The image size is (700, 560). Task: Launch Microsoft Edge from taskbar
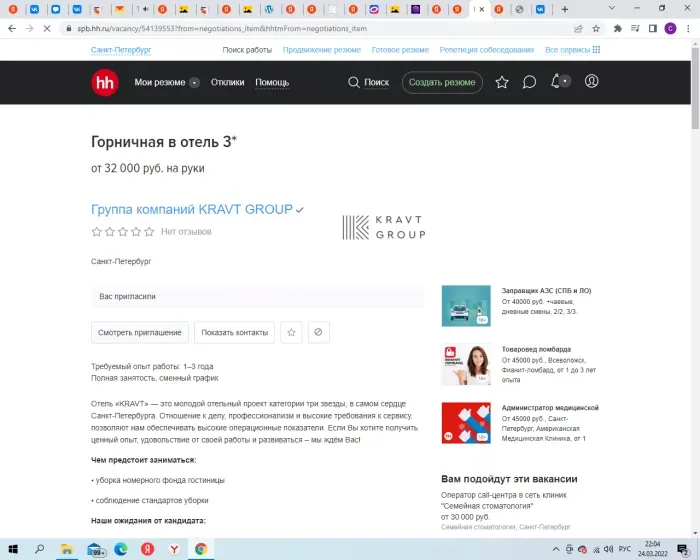121,549
